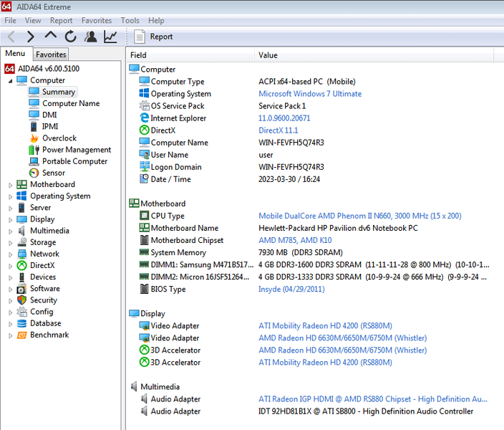Expand the Database tree node
This screenshot has height=430, width=504.
(x=10, y=324)
